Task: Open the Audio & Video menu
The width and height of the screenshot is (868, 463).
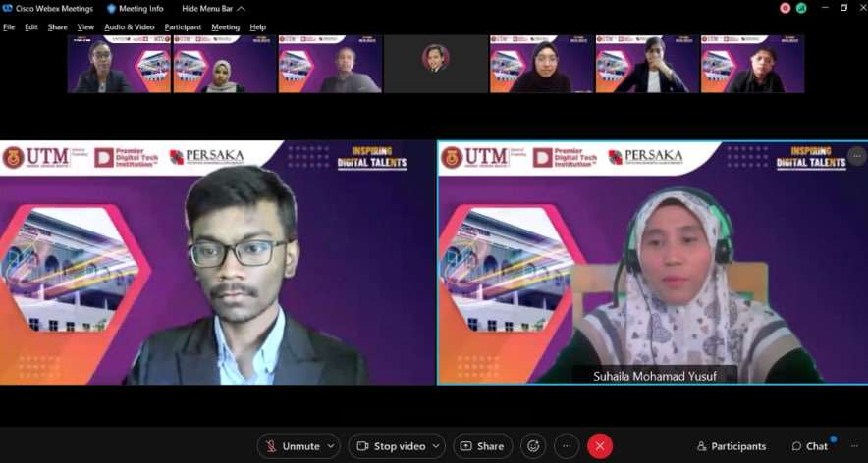Action: click(x=129, y=27)
